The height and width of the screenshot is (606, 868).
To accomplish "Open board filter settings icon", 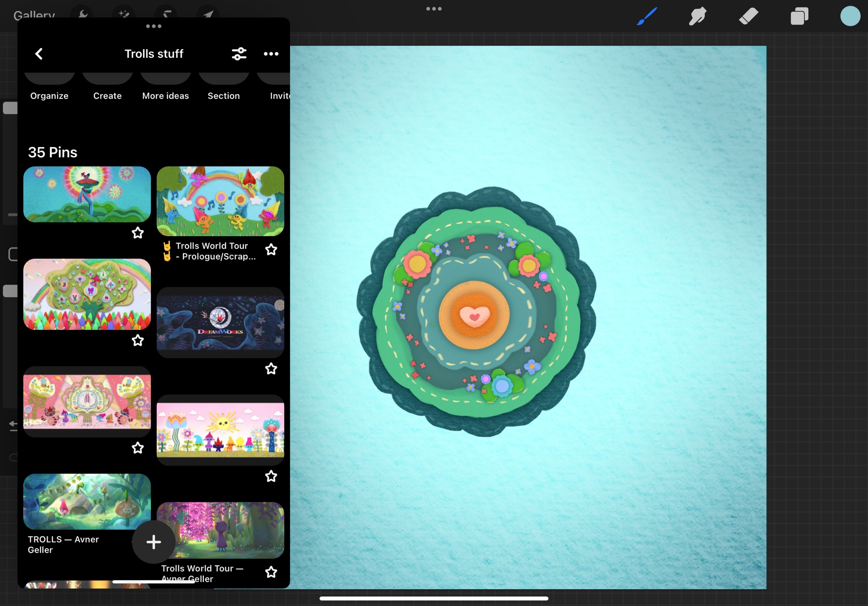I will 239,54.
